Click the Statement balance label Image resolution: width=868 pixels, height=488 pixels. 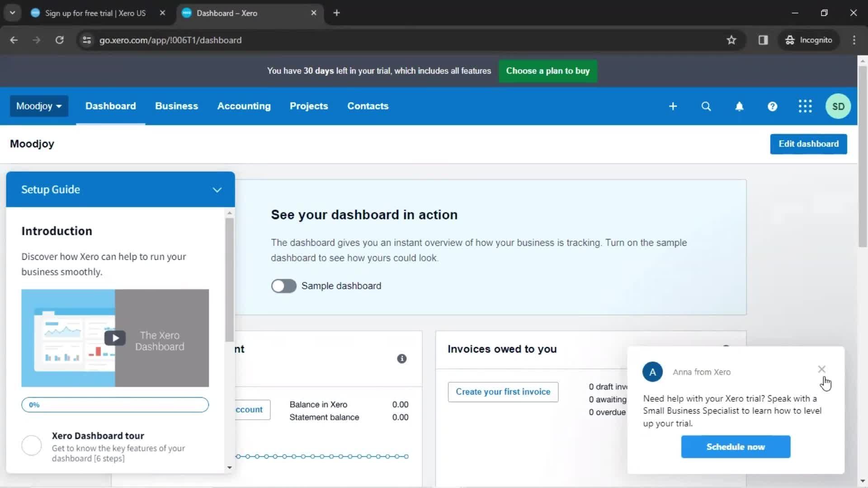[324, 418]
